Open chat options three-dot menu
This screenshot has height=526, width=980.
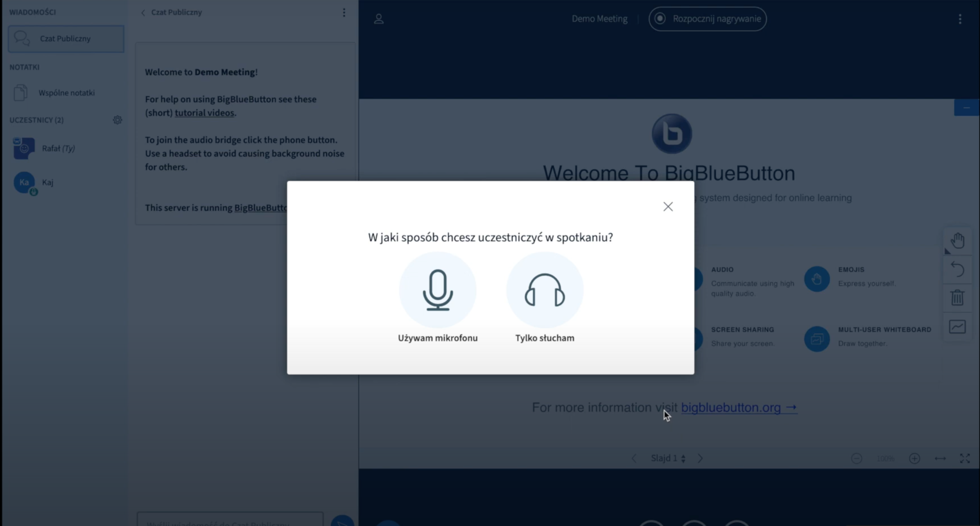pos(344,13)
